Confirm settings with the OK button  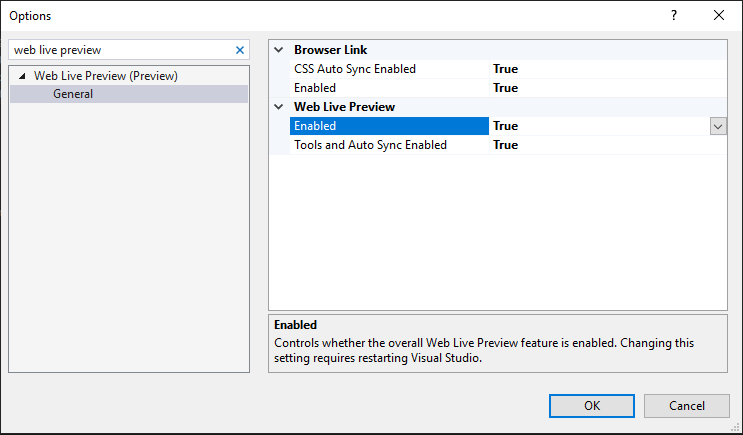coord(592,406)
